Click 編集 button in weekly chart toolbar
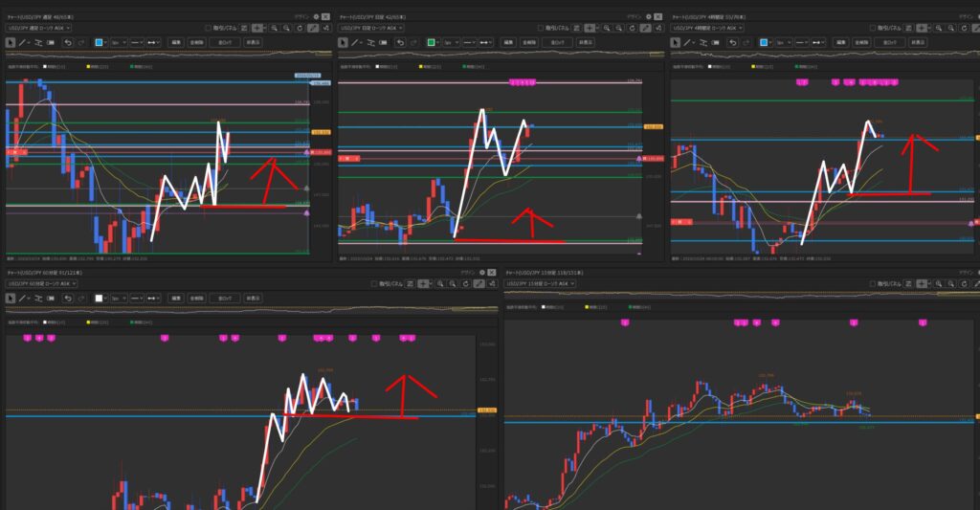The image size is (980, 510). pos(176,42)
